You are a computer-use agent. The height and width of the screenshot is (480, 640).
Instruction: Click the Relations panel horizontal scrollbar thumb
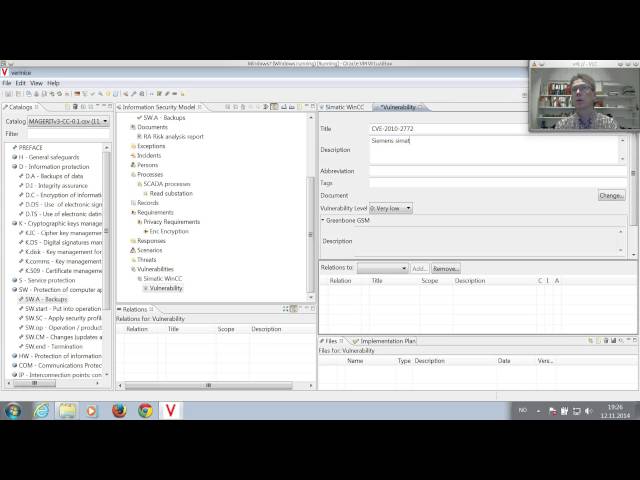click(x=209, y=385)
